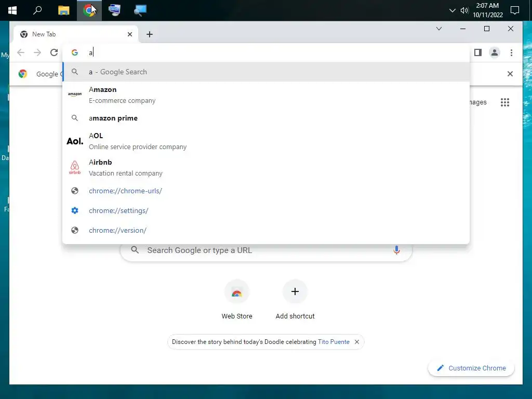The width and height of the screenshot is (532, 399).
Task: Click the Google icon in address bar
Action: point(75,52)
